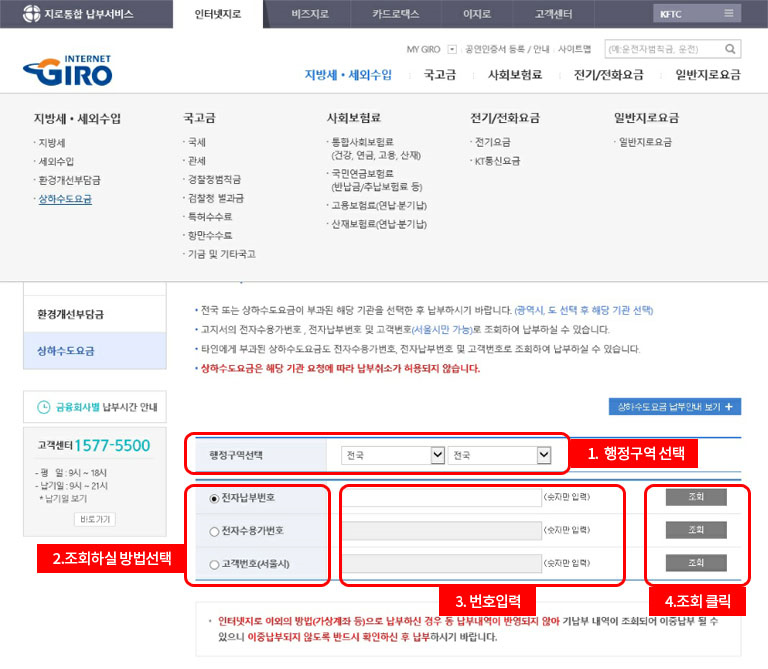The height and width of the screenshot is (669, 768).
Task: Click 조회 button for 전자납부번호 row
Action: tap(696, 497)
